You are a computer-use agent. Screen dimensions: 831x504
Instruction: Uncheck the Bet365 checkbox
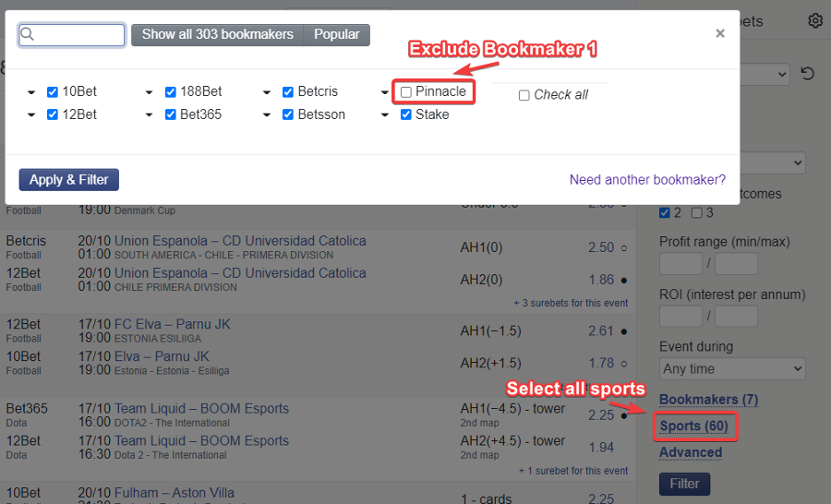pyautogui.click(x=170, y=114)
